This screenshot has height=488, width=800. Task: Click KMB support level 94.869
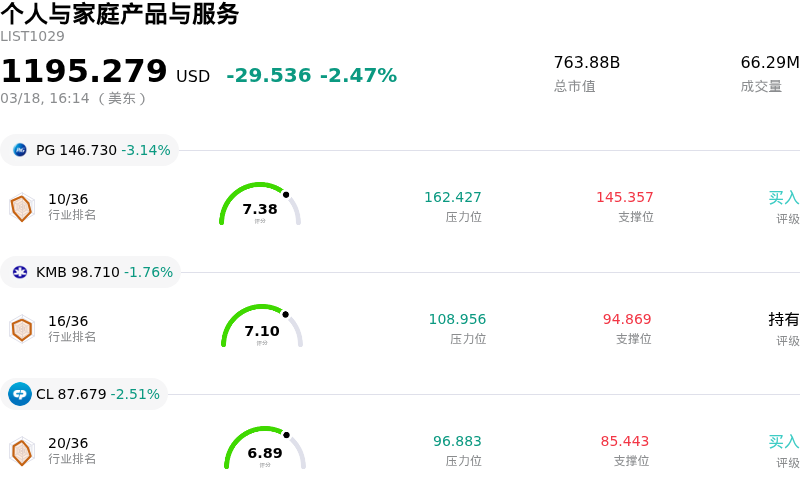[627, 319]
